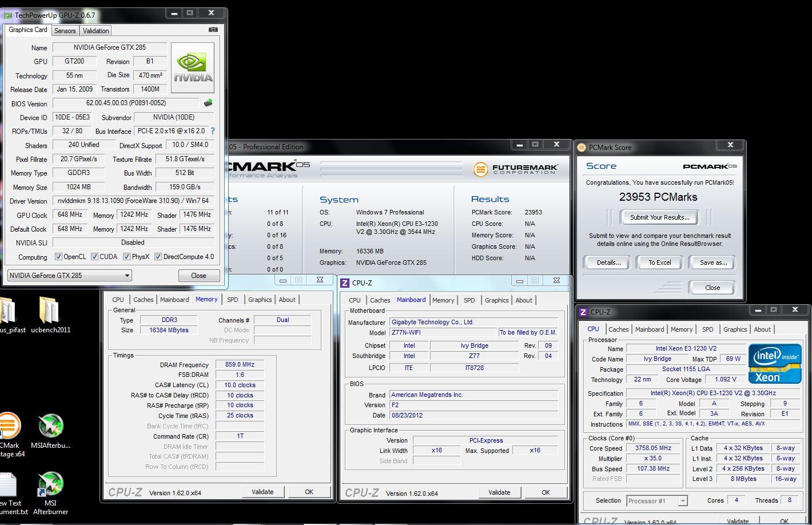Image resolution: width=812 pixels, height=525 pixels.
Task: Click the CPU-Z Mainboard window title icon
Action: (x=345, y=283)
